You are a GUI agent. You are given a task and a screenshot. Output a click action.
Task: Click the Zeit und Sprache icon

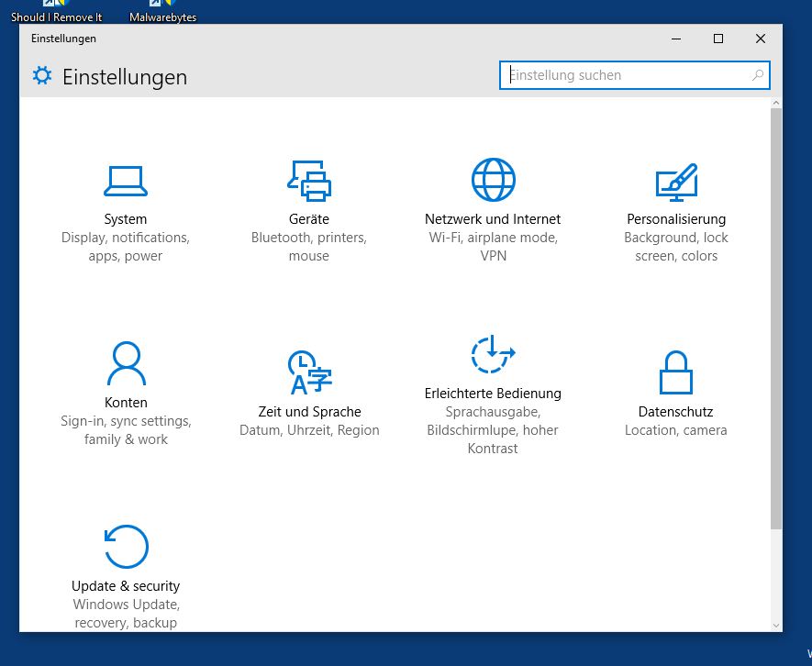tap(309, 372)
